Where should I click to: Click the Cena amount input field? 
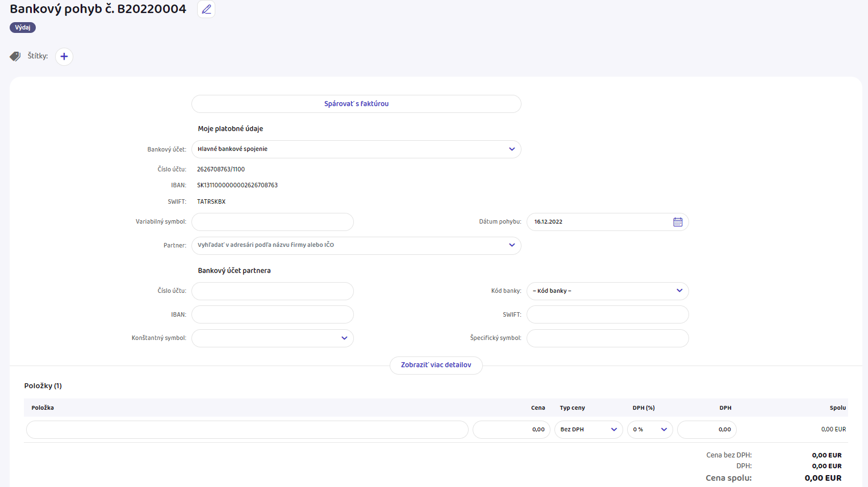[510, 430]
